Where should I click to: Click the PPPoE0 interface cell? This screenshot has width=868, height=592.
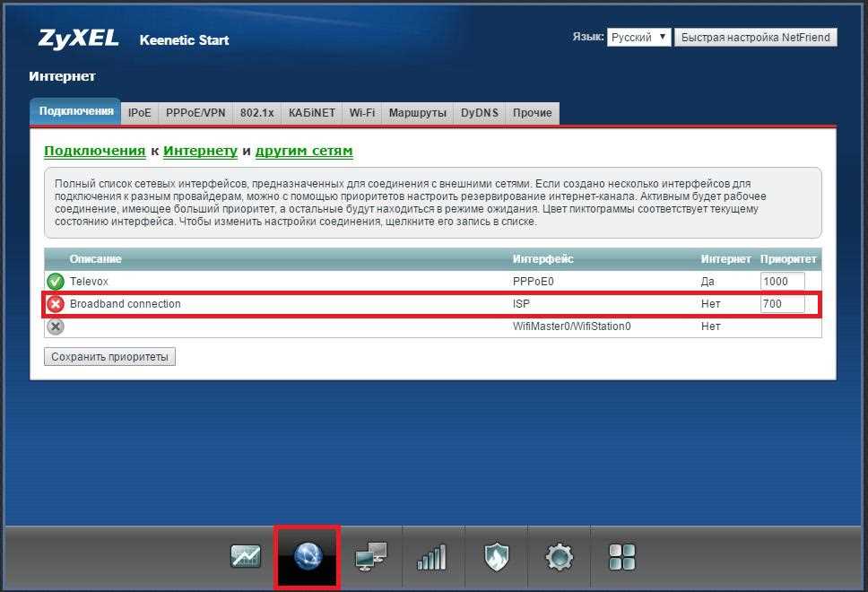click(x=534, y=282)
